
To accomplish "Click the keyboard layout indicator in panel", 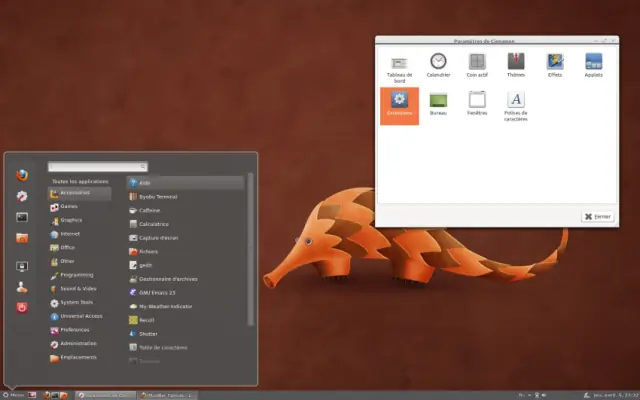I will 521,395.
